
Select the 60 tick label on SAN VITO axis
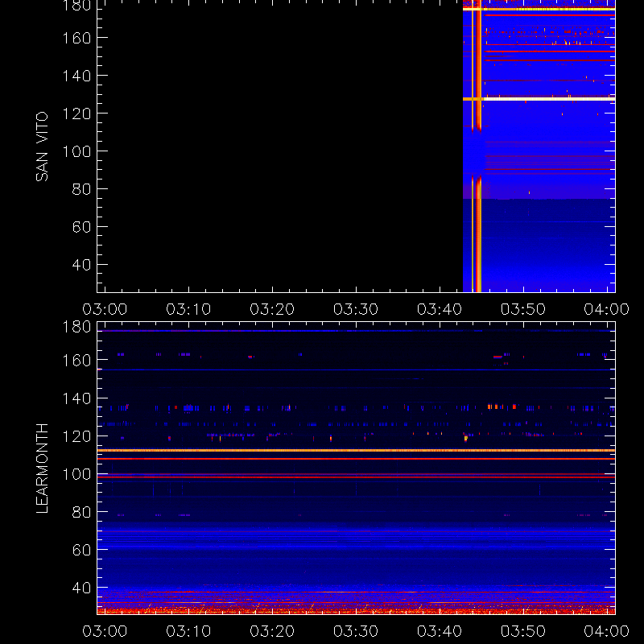pos(81,227)
